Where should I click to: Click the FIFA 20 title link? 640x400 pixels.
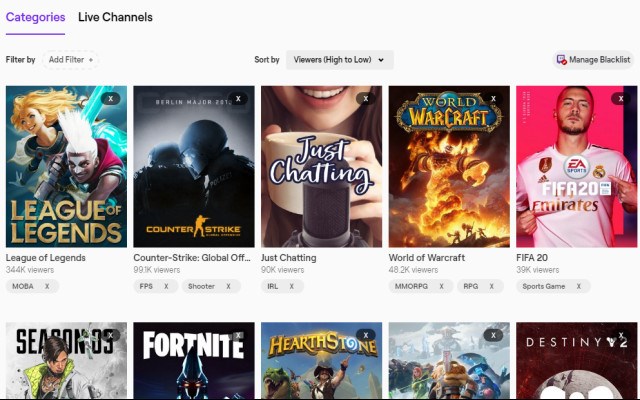click(x=532, y=258)
